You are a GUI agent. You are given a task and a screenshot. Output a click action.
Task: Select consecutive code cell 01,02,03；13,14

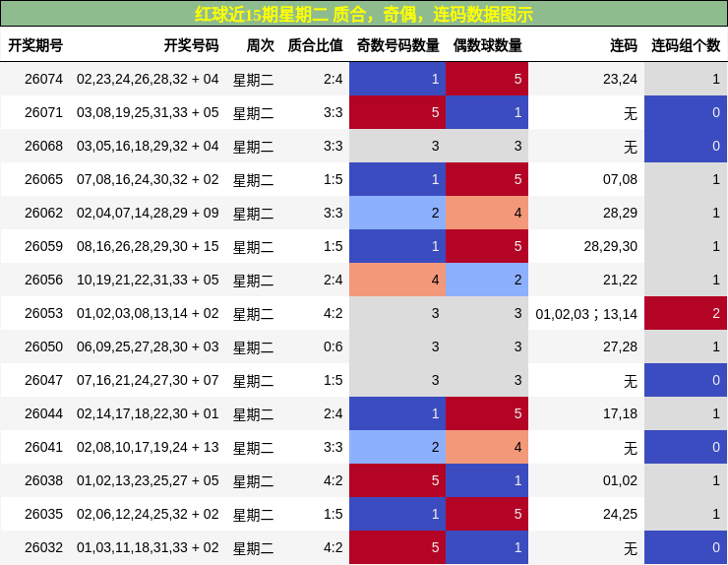(586, 314)
